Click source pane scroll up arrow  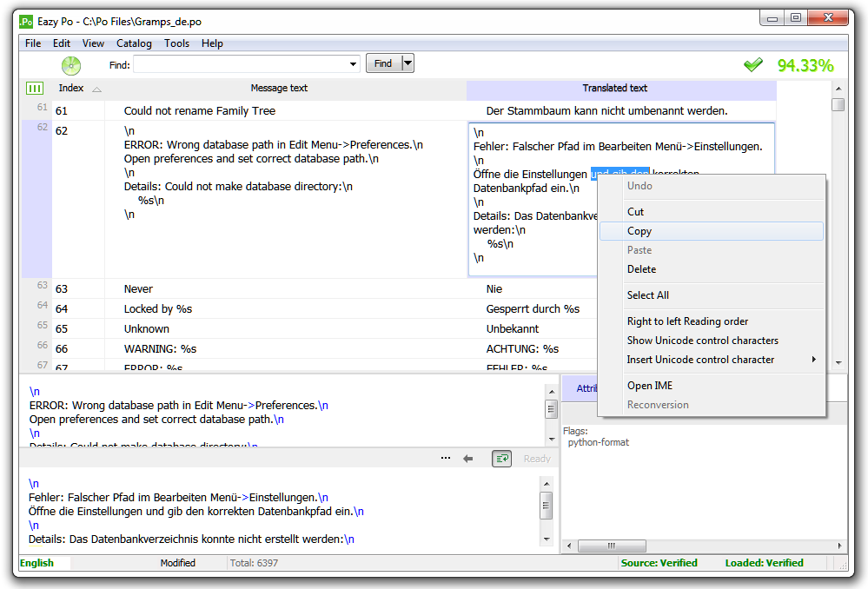552,392
